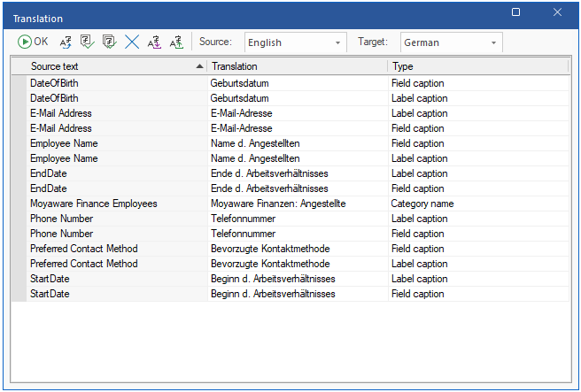Open the Target language dropdown showing German

451,42
